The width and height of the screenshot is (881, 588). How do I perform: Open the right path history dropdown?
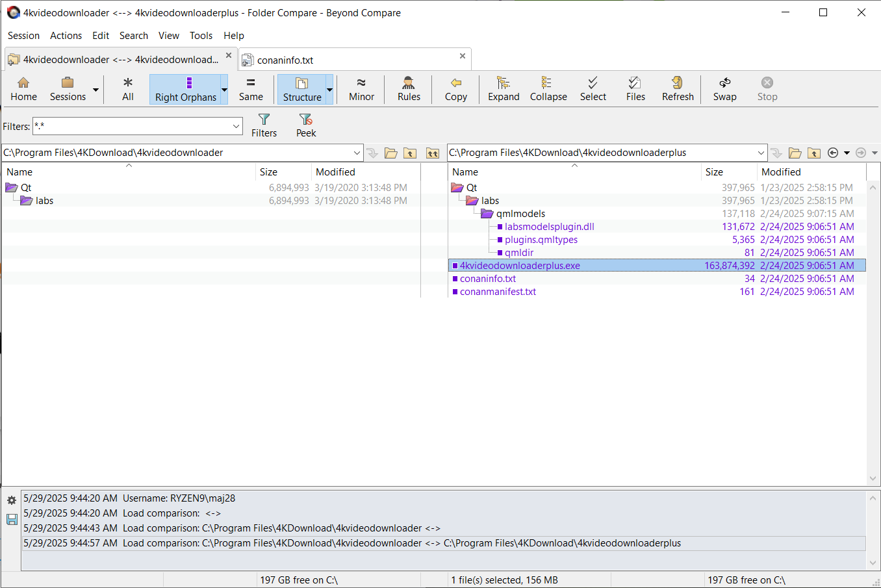tap(761, 153)
